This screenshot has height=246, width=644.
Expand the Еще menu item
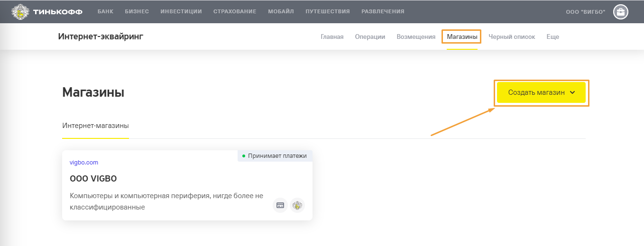click(x=552, y=37)
